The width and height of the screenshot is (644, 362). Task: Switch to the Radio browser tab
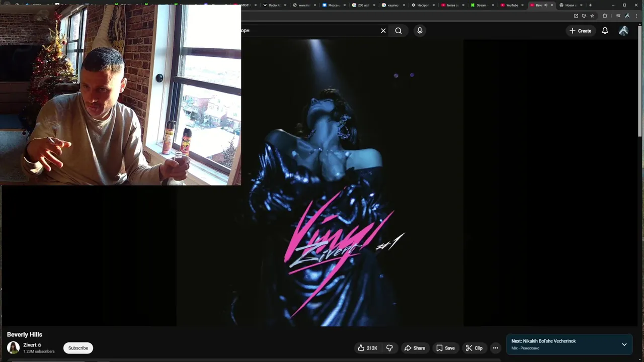(x=274, y=5)
